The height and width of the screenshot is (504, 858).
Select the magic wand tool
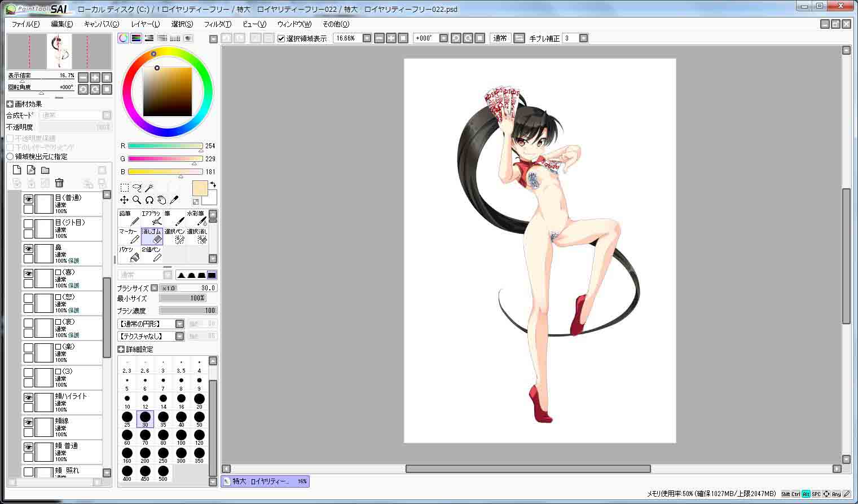[149, 188]
